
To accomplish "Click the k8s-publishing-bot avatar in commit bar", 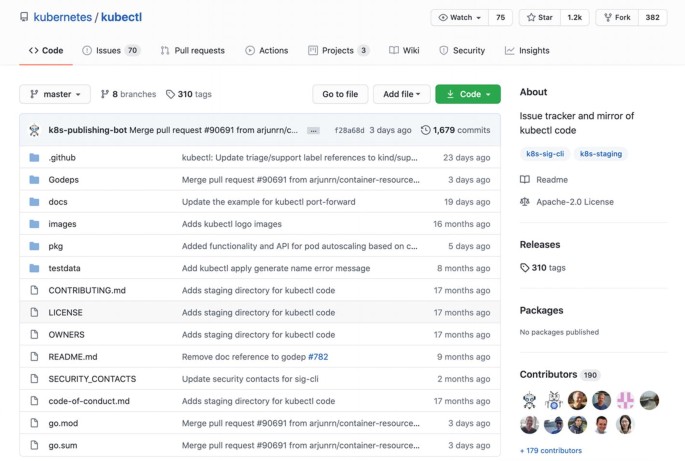I will click(x=34, y=130).
